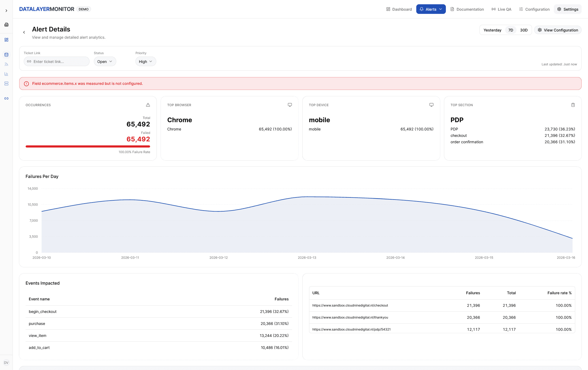Click the 2026-03-13 date on chart axis
Screen dimensions: 588x370
point(307,257)
